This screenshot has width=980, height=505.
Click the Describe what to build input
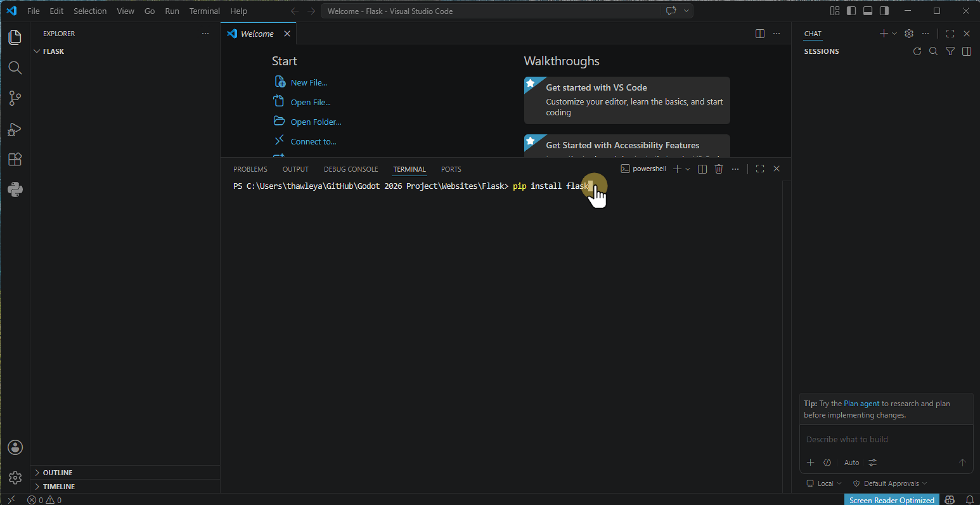[886, 439]
